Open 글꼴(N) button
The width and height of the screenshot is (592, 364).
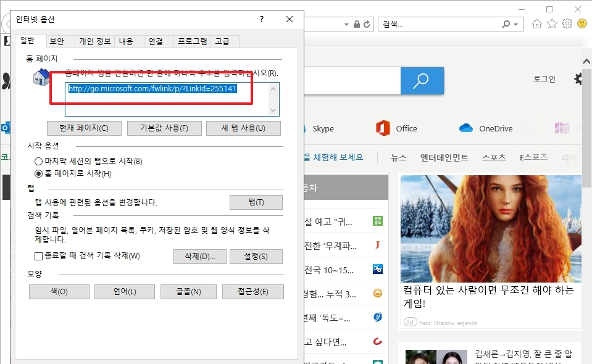click(188, 292)
